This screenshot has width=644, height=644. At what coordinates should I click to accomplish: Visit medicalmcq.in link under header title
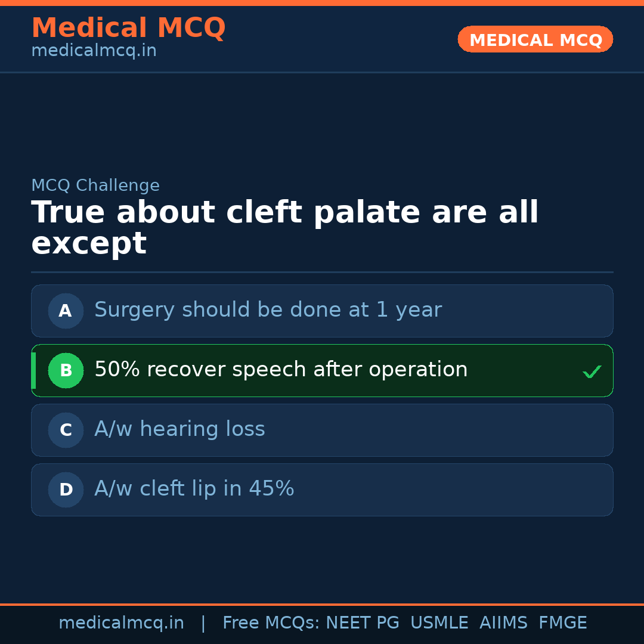click(x=94, y=51)
